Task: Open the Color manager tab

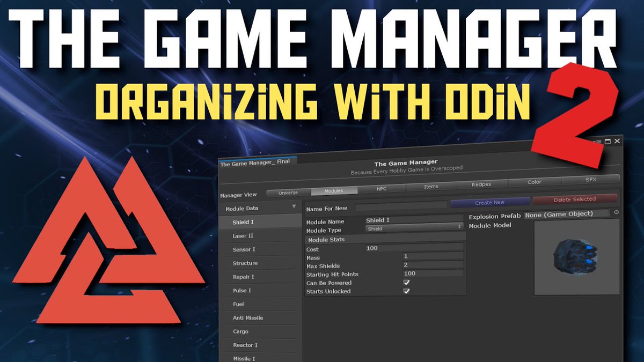Action: (x=535, y=182)
